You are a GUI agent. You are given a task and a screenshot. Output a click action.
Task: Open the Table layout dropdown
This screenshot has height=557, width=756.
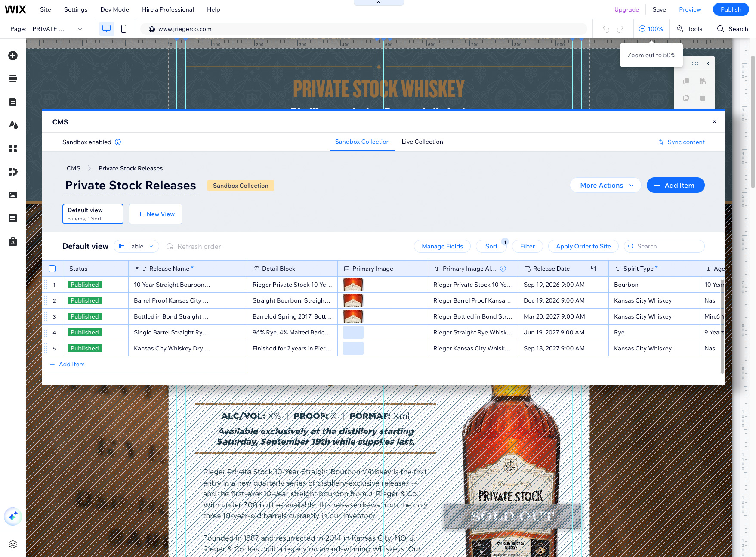coord(136,246)
